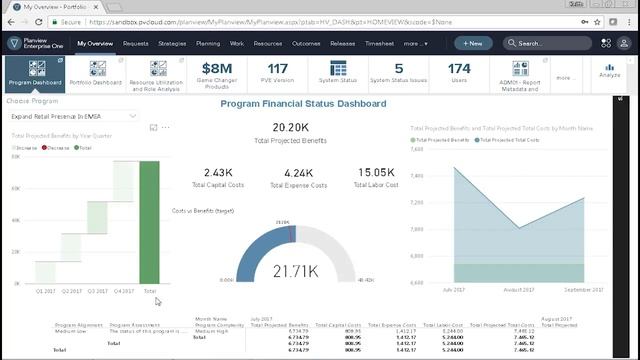Click the Search field in header
The width and height of the screenshot is (640, 360).
(547, 43)
